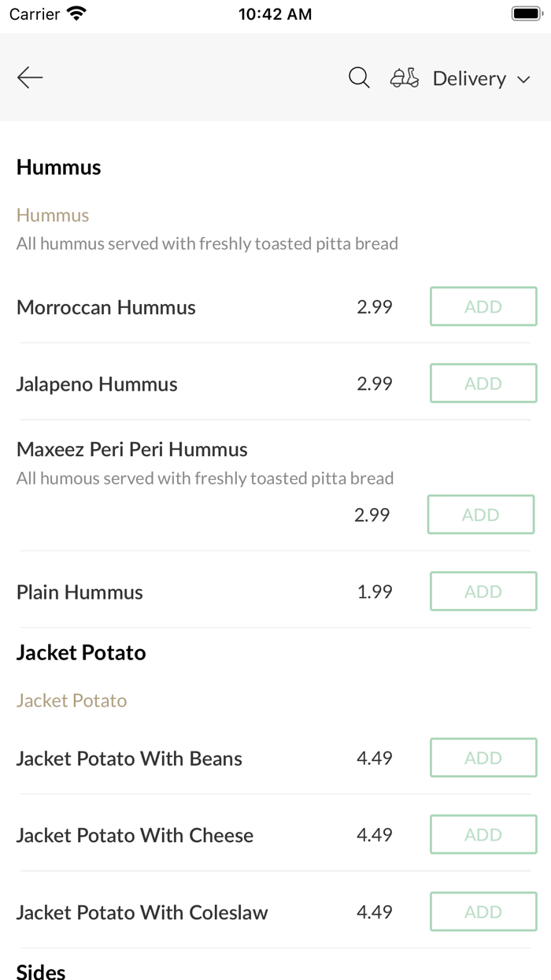The image size is (551, 980).
Task: Add Jacket Potato With Beans
Action: pos(483,758)
